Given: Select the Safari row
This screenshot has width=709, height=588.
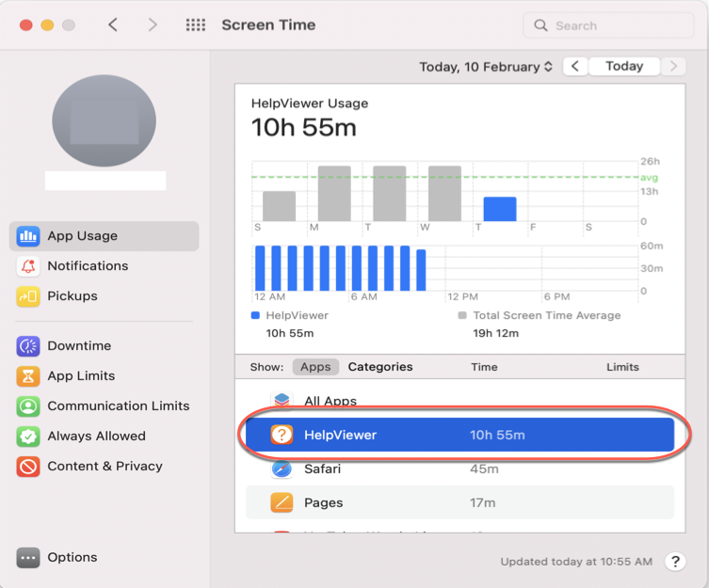Looking at the screenshot, I should [459, 469].
